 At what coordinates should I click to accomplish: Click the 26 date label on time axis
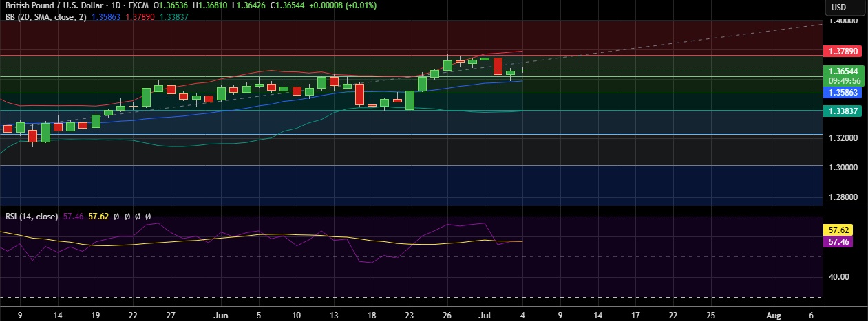pos(448,314)
